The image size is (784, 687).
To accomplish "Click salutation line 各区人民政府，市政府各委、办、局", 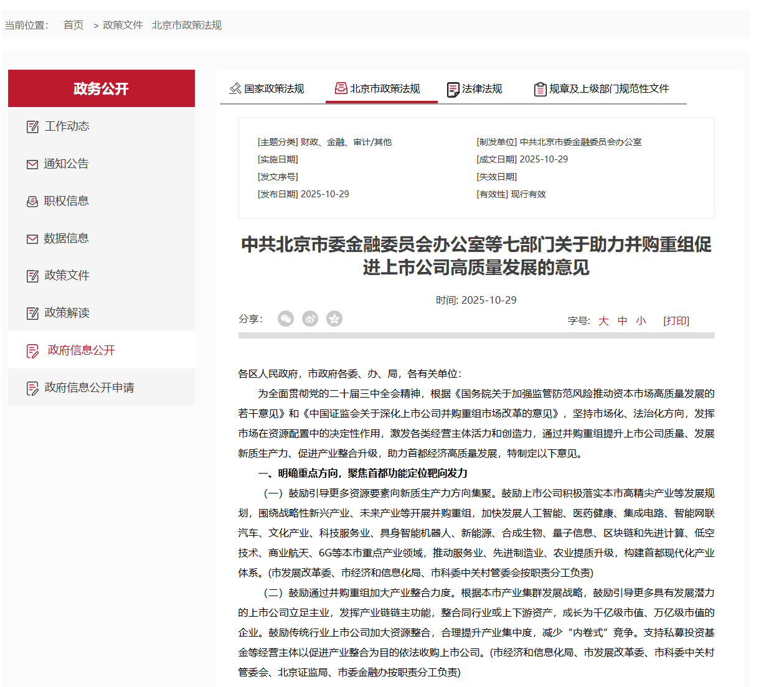I will pos(349,374).
